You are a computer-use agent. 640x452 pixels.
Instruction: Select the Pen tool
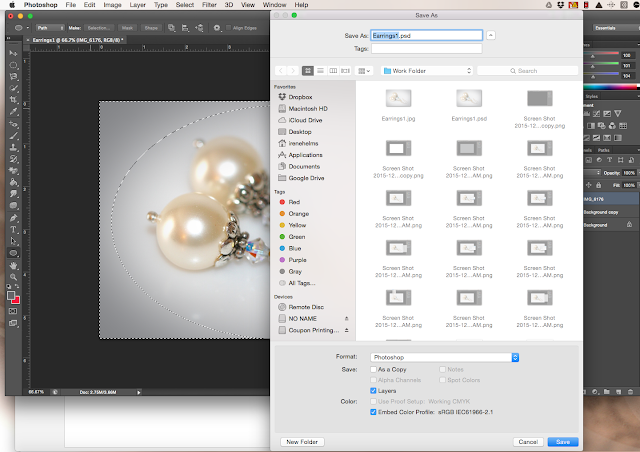13,218
